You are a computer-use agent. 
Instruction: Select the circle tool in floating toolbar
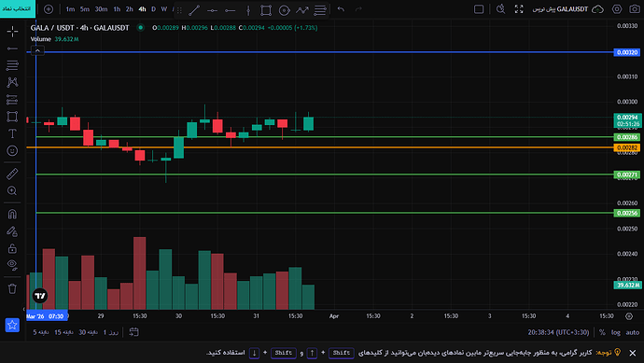point(285,10)
